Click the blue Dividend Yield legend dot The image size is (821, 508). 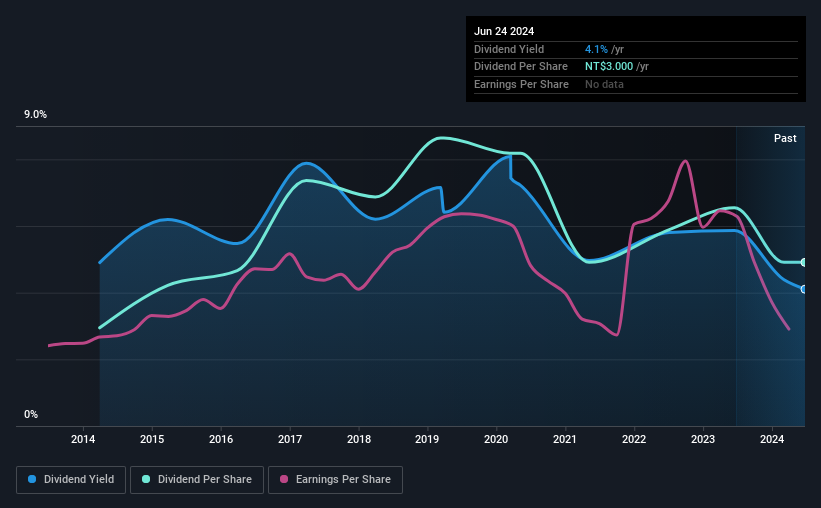pyautogui.click(x=32, y=479)
